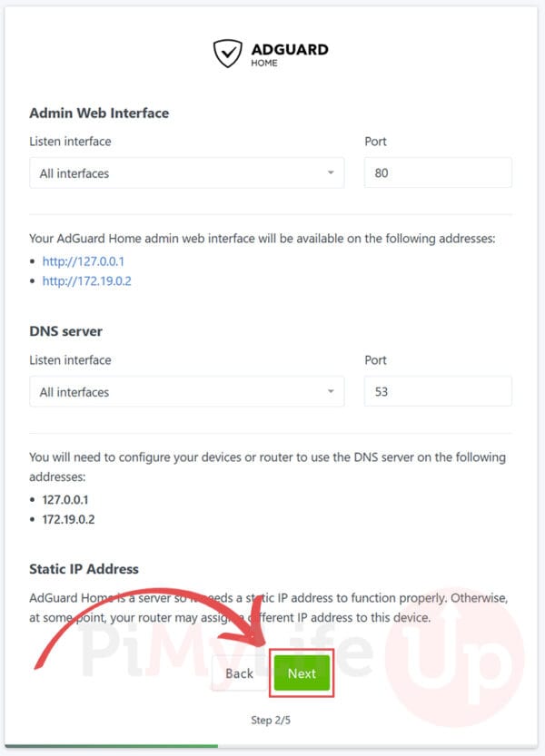Select the admin web interface Port field showing 80
The height and width of the screenshot is (756, 545).
(x=438, y=172)
